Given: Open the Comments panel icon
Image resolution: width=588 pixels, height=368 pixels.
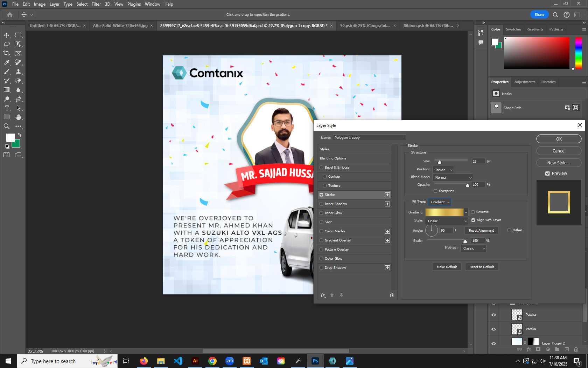Looking at the screenshot, I should pos(481,42).
